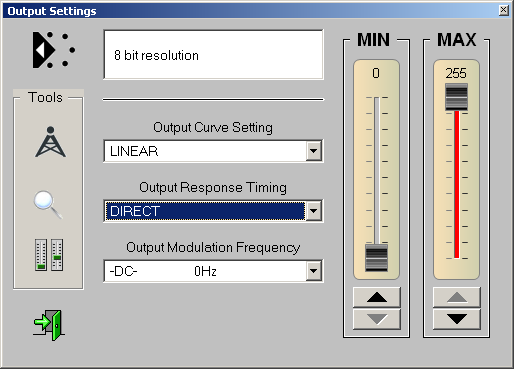The image size is (514, 369).
Task: Increase MIN value with up arrow
Action: [x=377, y=297]
